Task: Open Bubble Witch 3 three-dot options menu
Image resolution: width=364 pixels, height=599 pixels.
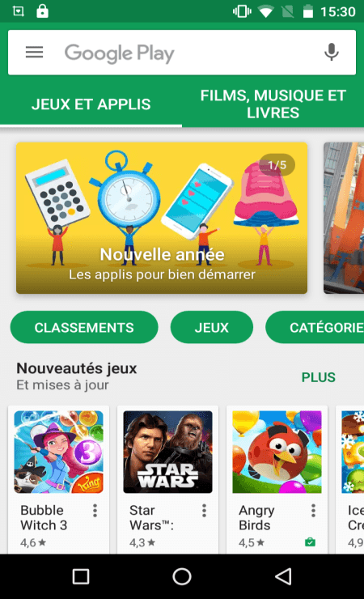Action: [95, 511]
